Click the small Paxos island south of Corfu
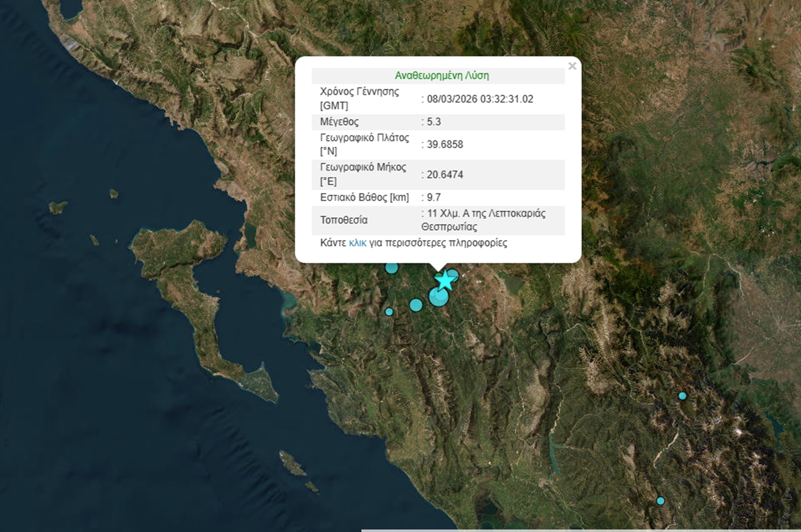Image resolution: width=801 pixels, height=532 pixels. click(x=292, y=463)
